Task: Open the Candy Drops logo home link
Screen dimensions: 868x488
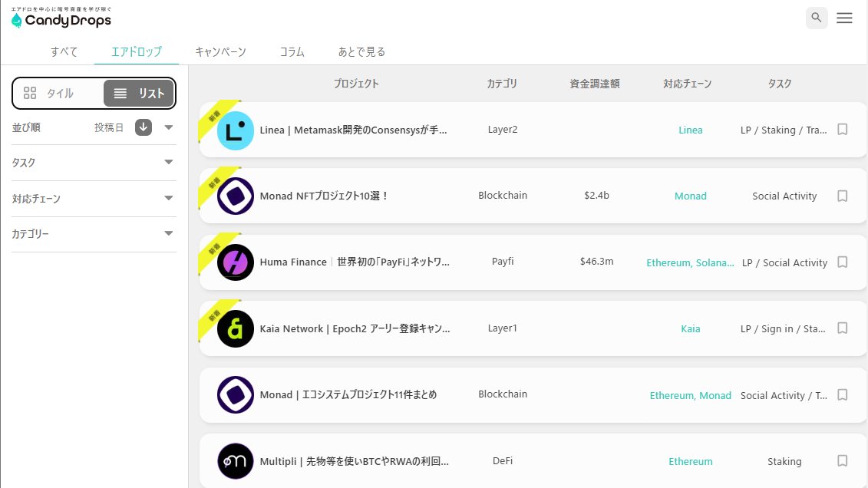Action: 61,18
